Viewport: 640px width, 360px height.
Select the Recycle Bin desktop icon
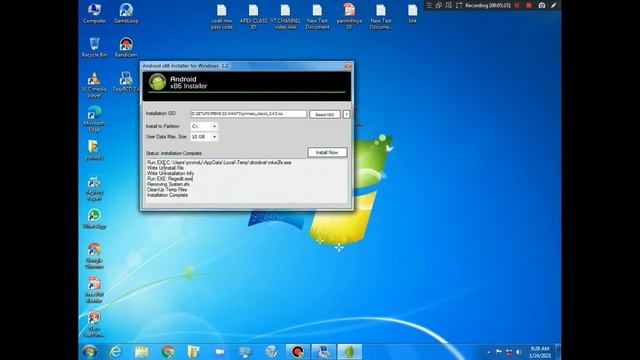[94, 47]
